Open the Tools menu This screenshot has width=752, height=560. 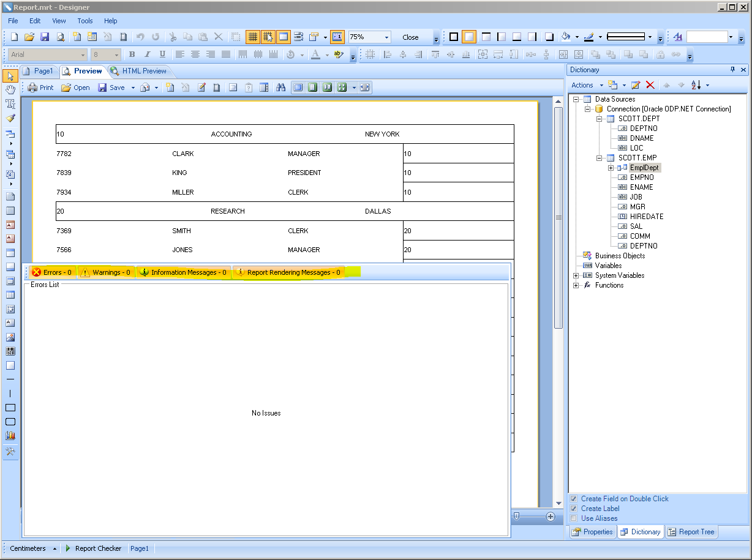pyautogui.click(x=85, y=21)
